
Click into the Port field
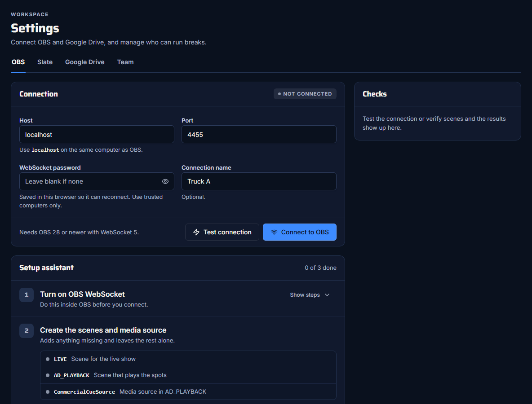(259, 135)
